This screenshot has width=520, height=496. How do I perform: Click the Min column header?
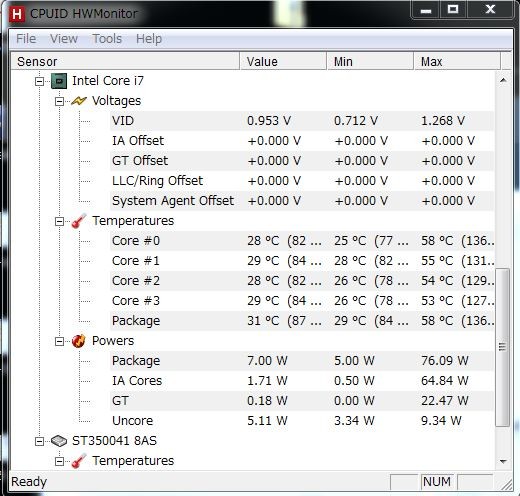click(370, 61)
